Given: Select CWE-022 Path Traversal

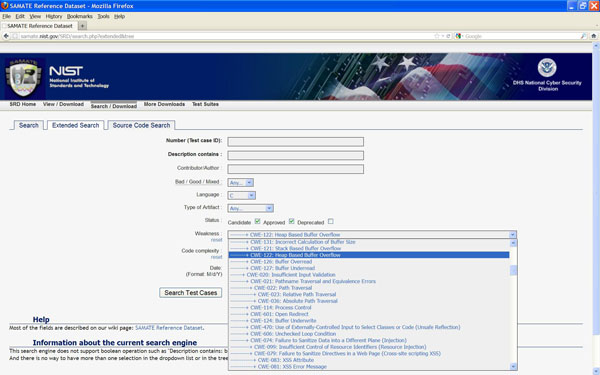Looking at the screenshot, I should click(x=369, y=288).
